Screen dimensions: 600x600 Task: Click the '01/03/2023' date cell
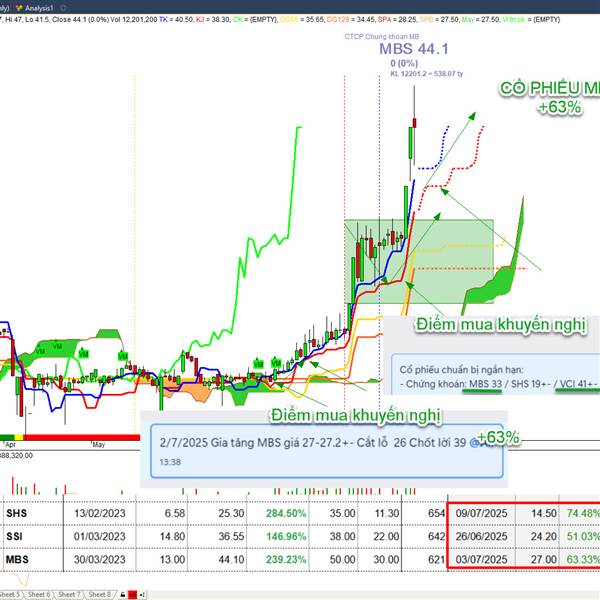(99, 536)
